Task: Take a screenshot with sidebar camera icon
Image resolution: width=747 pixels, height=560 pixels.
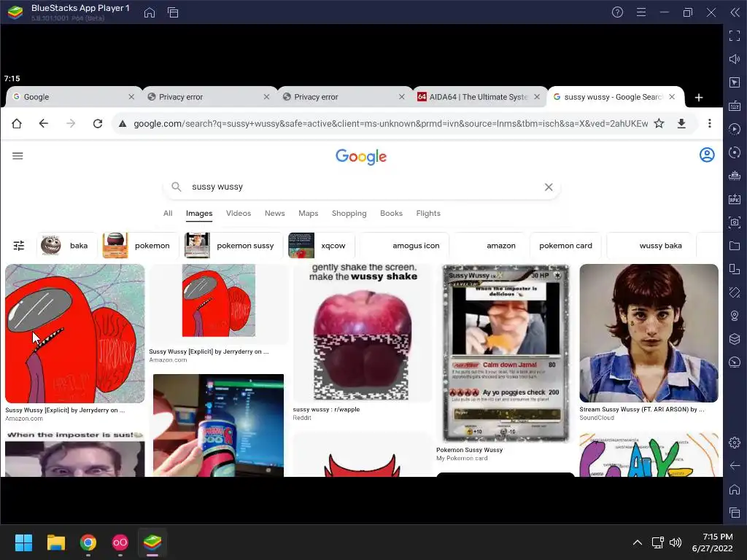Action: click(x=735, y=222)
